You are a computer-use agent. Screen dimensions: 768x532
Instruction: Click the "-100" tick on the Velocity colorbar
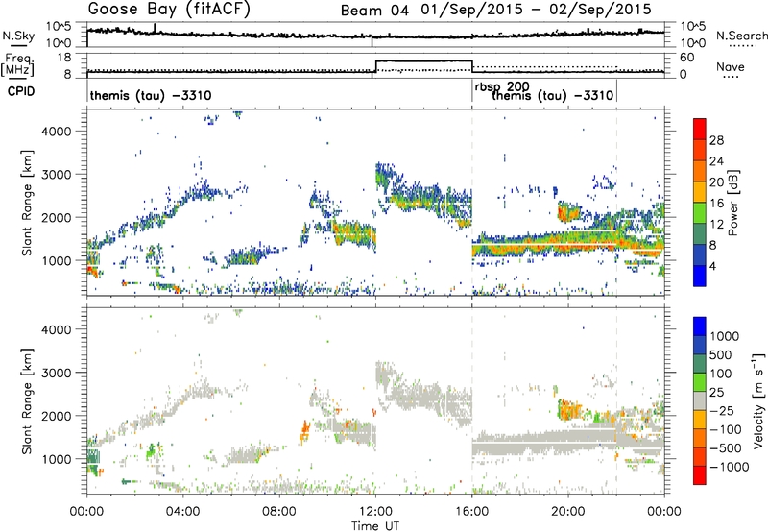[x=726, y=429]
